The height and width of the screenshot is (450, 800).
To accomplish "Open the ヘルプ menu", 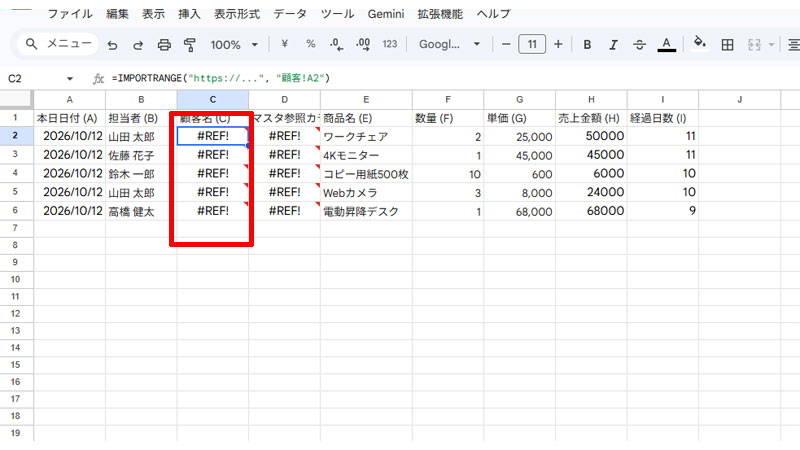I will (493, 14).
